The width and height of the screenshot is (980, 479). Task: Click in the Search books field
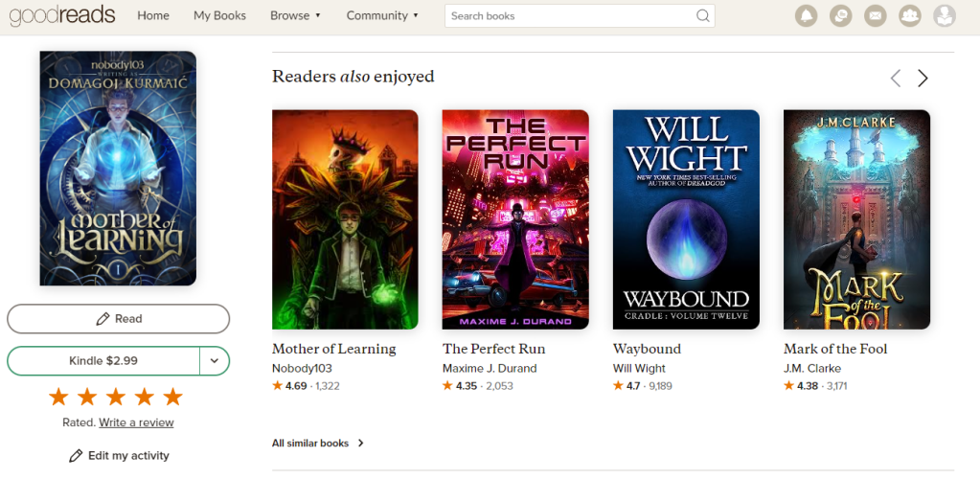pyautogui.click(x=572, y=15)
